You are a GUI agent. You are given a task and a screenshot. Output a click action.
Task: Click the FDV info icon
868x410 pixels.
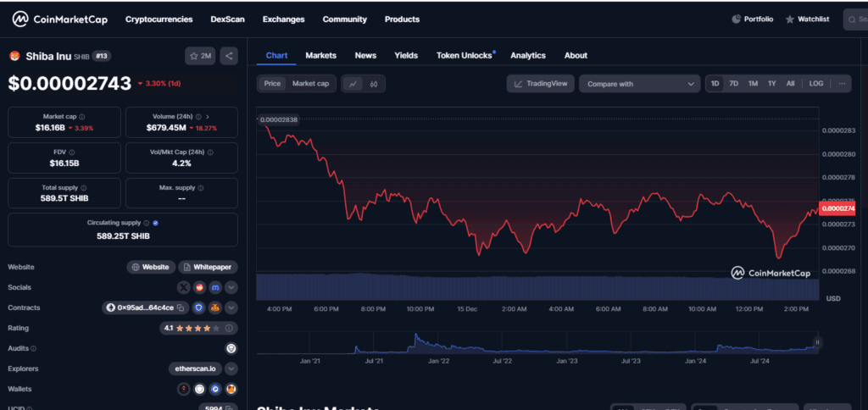point(72,152)
